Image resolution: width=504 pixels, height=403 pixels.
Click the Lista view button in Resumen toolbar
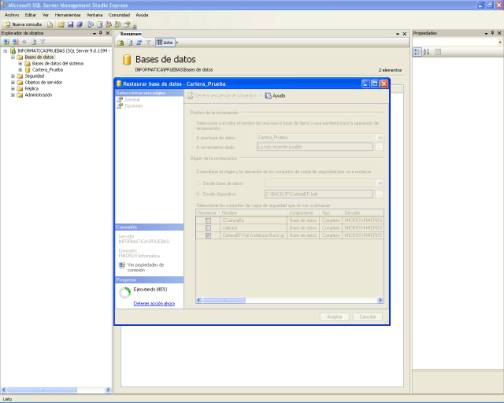pyautogui.click(x=165, y=43)
